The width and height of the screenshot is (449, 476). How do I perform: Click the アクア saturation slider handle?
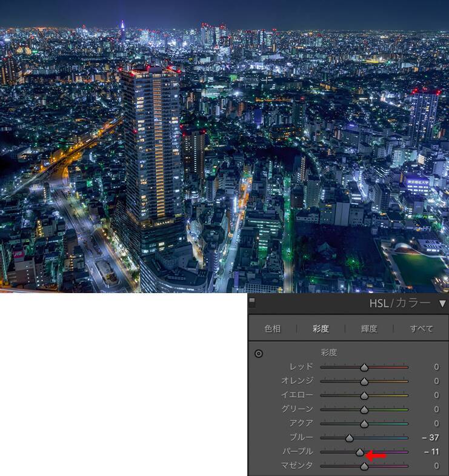364,424
